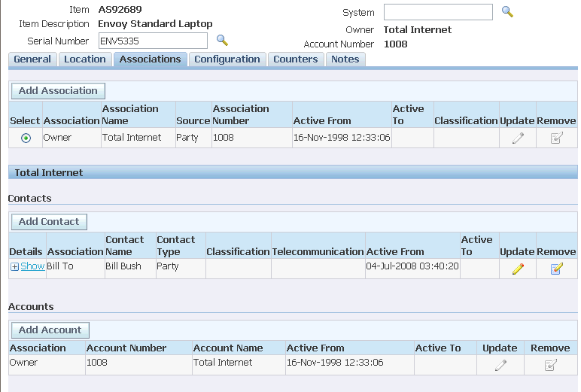581x392 pixels.
Task: View the Notes tab
Action: pyautogui.click(x=345, y=59)
